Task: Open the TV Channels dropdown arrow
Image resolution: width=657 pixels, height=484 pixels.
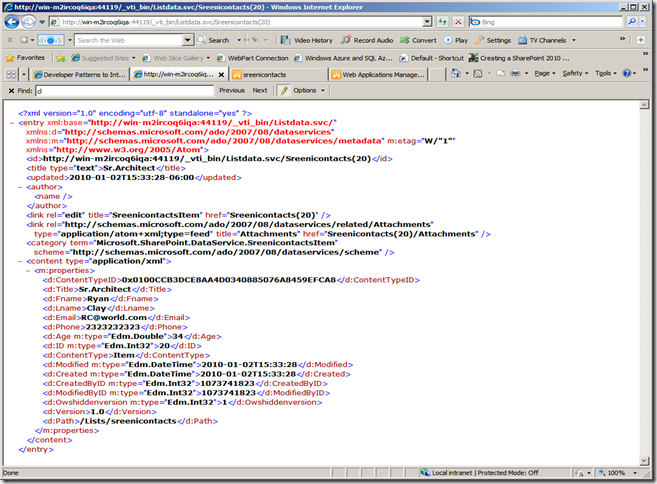Action: (574, 41)
